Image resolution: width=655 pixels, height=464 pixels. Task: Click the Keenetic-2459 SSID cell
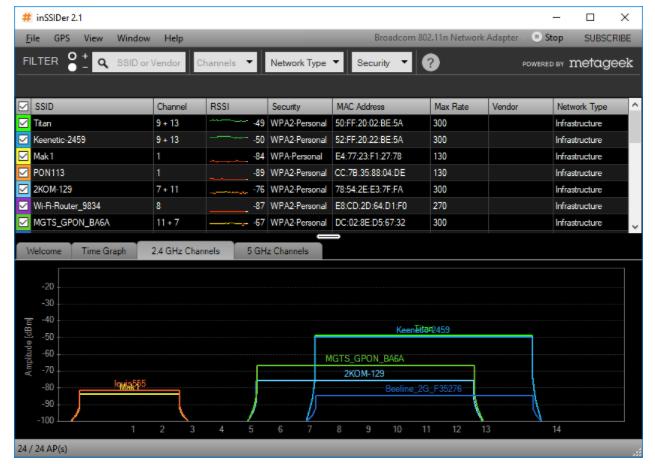[x=92, y=139]
